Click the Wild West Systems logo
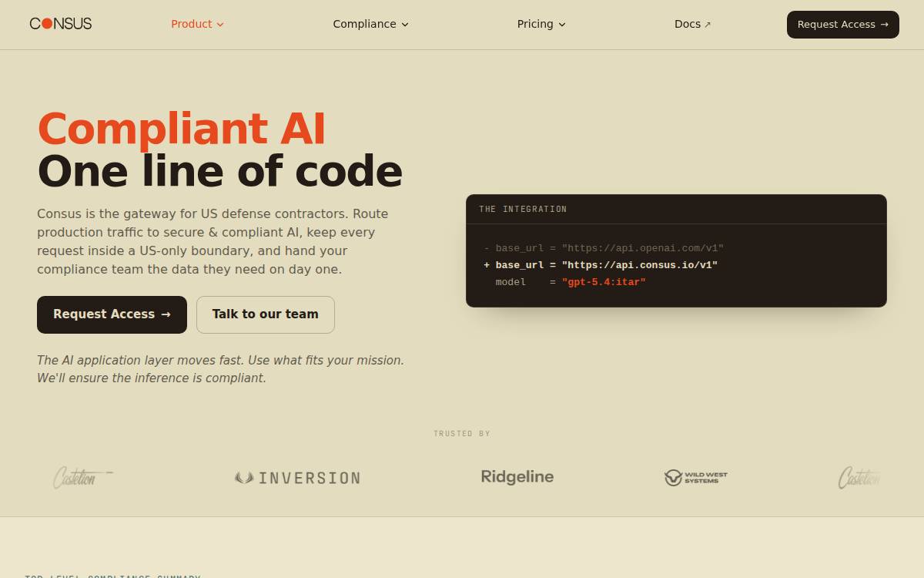924x578 pixels. (x=696, y=478)
